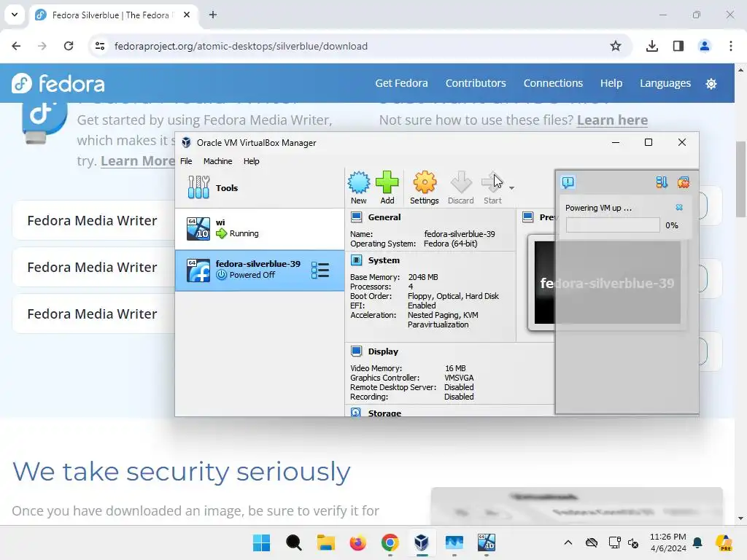747x560 pixels.
Task: Click the sort notifications icon in panel
Action: 661,182
